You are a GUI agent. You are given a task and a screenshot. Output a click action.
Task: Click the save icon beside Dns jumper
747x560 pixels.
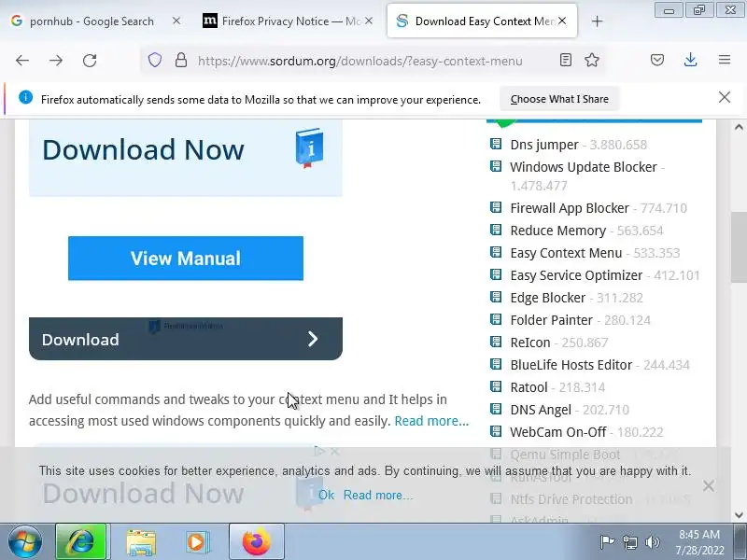(x=496, y=144)
